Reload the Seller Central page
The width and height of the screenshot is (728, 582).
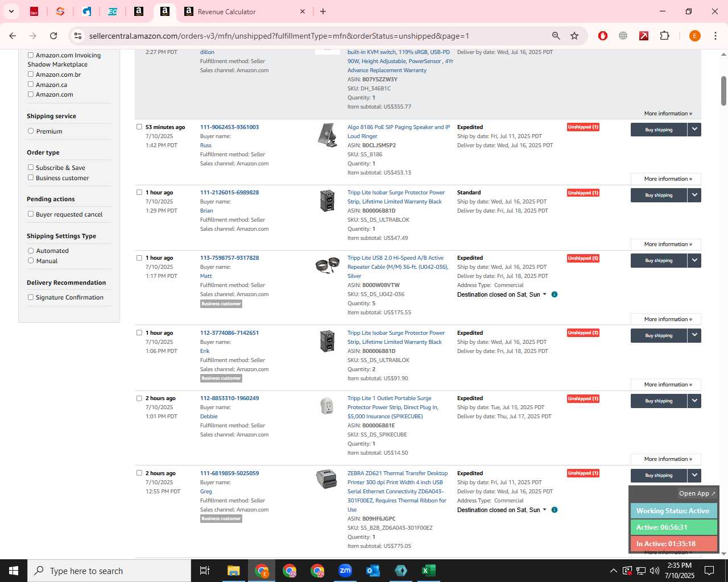pyautogui.click(x=53, y=36)
